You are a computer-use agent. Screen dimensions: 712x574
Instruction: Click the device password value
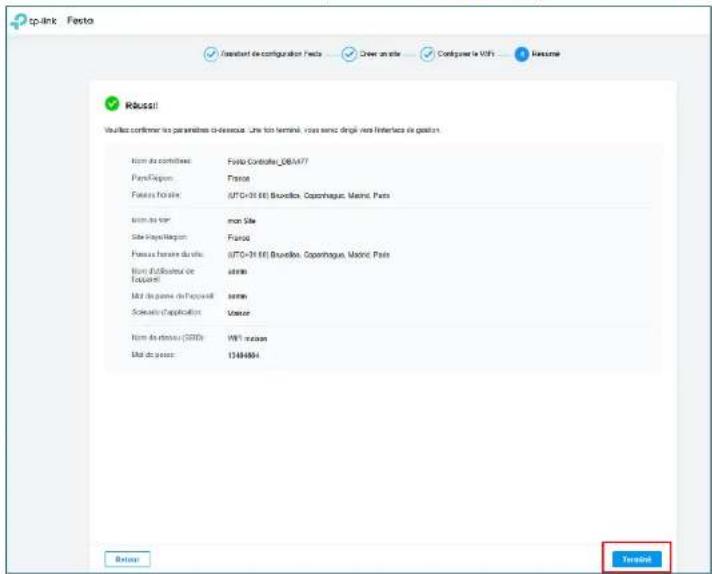coord(237,297)
